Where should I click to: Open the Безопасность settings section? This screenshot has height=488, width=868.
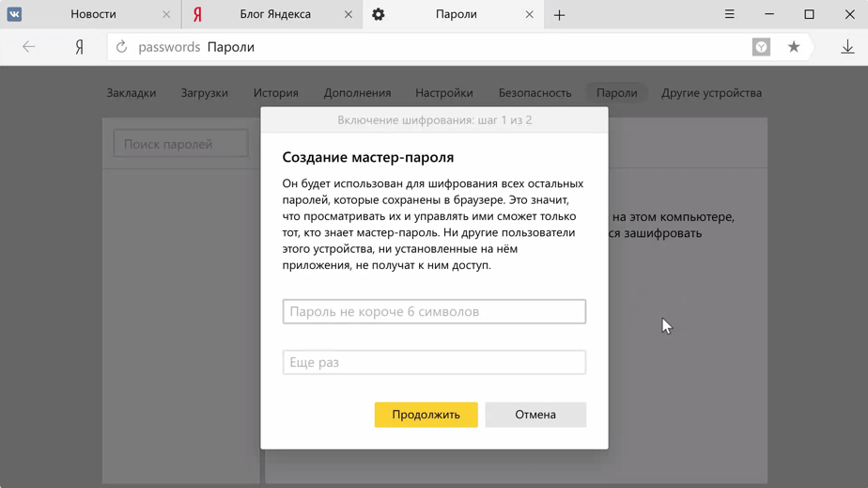point(535,93)
